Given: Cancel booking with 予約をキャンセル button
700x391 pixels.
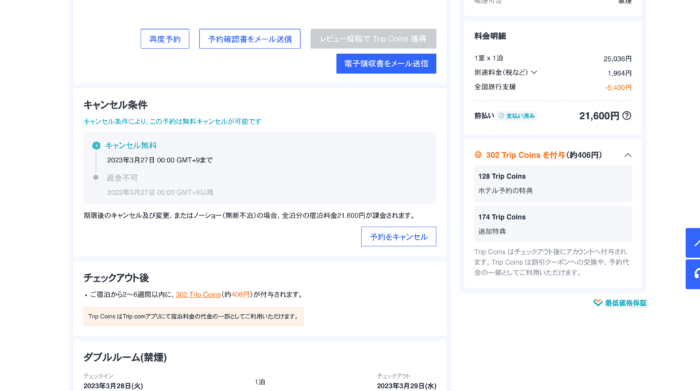Looking at the screenshot, I should pyautogui.click(x=399, y=237).
